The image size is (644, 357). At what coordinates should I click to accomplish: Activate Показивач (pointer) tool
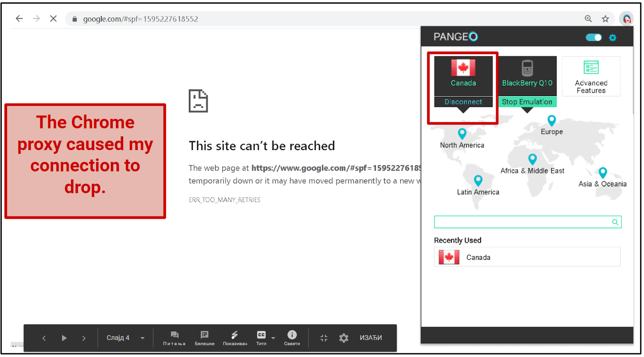235,338
